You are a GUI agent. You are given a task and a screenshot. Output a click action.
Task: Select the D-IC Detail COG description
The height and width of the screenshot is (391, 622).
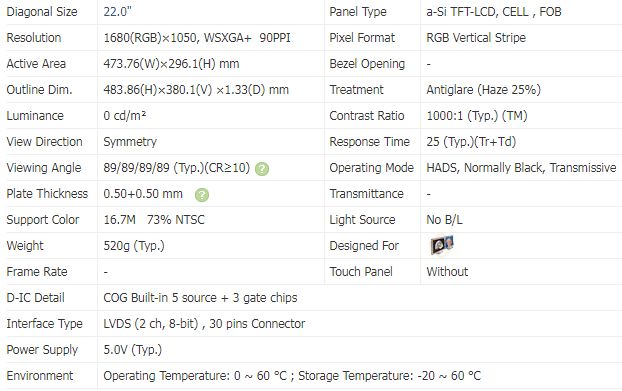(x=200, y=298)
